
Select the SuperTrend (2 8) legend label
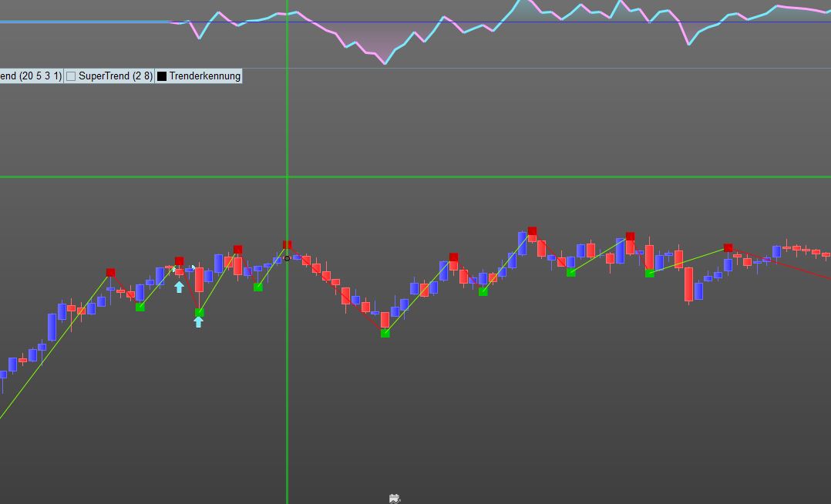pyautogui.click(x=115, y=76)
